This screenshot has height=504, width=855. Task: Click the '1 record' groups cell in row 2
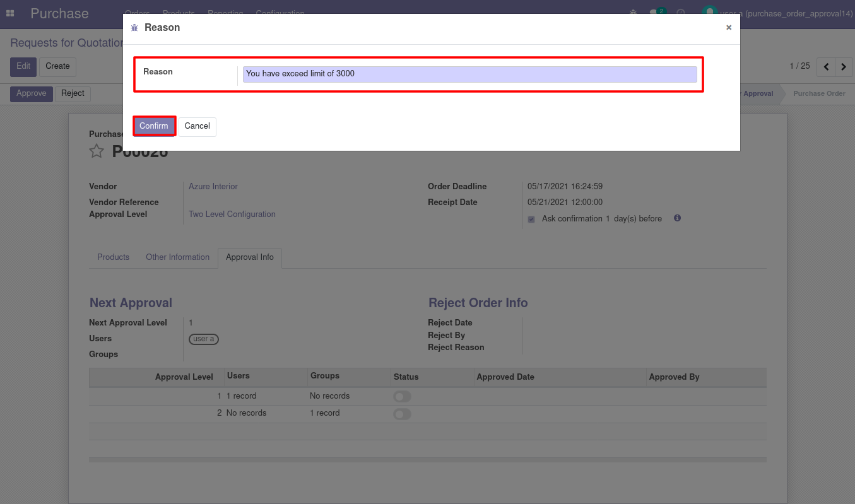point(325,413)
